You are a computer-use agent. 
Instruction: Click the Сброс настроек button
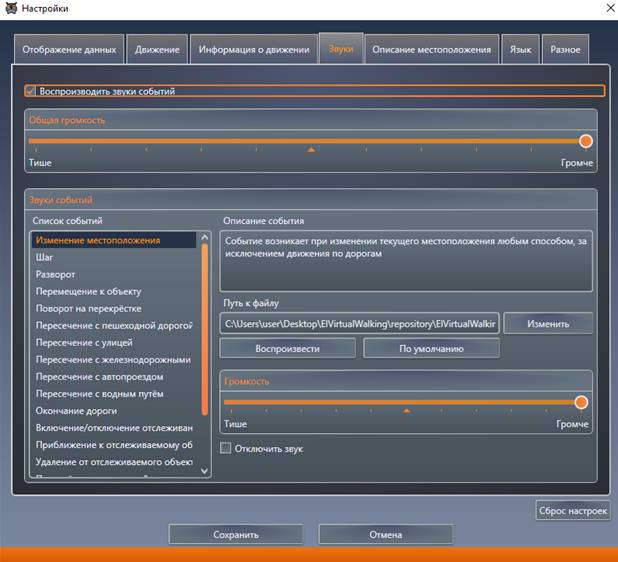pyautogui.click(x=573, y=510)
